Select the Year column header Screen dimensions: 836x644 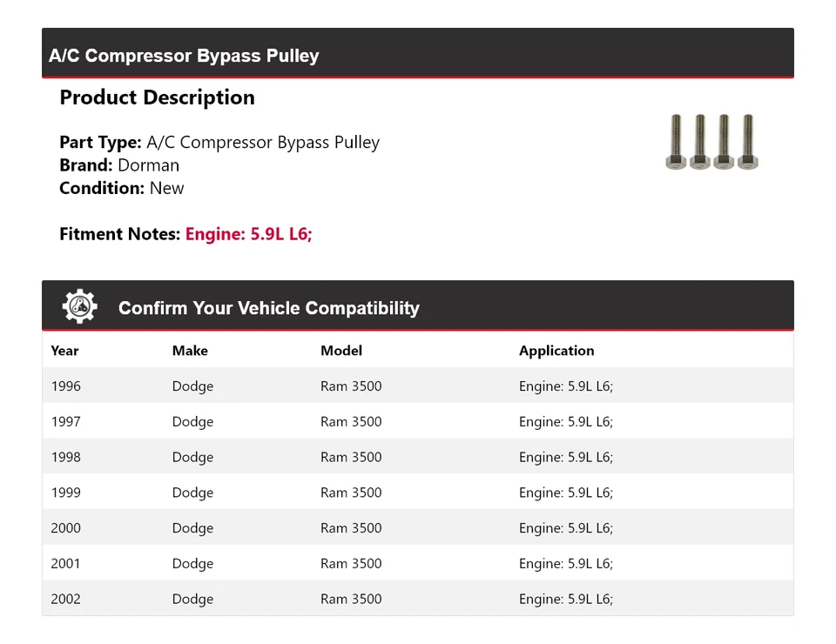point(64,351)
